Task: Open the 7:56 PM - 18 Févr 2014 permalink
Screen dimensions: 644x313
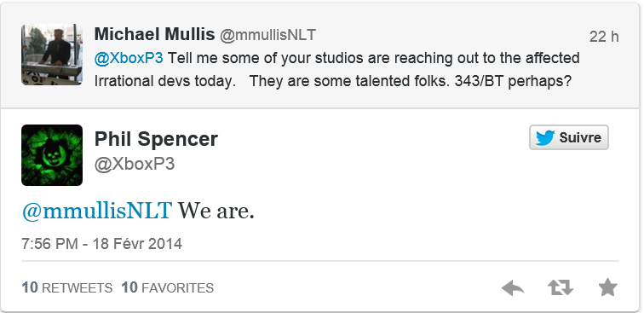Action: point(102,244)
